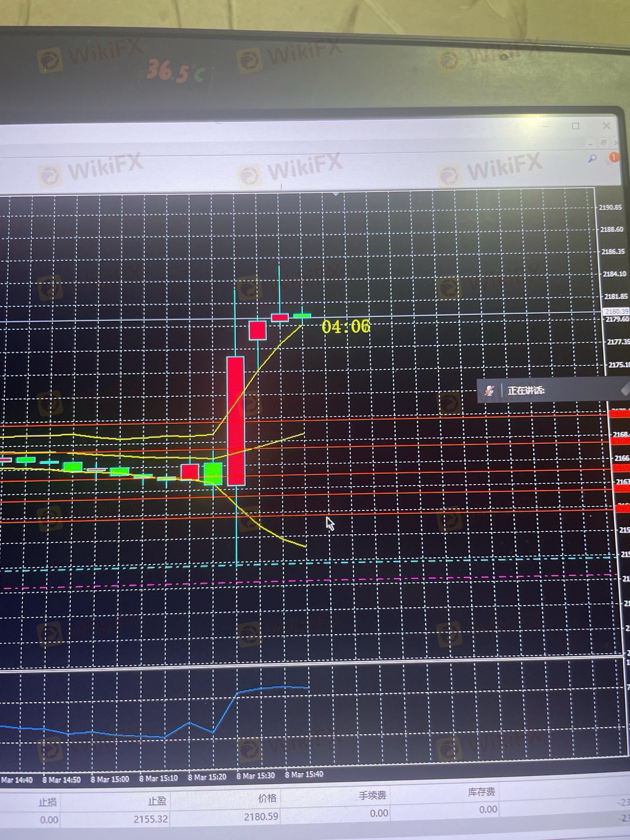630x840 pixels.
Task: Close the outer application window
Action: coord(606,126)
